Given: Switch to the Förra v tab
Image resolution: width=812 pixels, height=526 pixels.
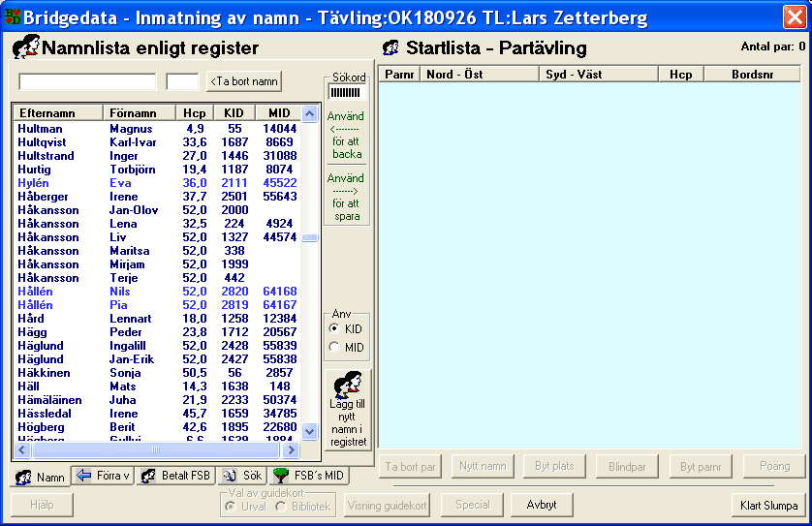Looking at the screenshot, I should (104, 477).
